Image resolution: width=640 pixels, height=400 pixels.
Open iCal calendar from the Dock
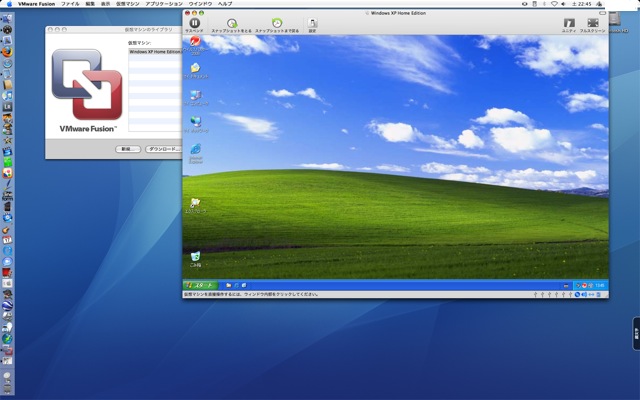pos(7,240)
